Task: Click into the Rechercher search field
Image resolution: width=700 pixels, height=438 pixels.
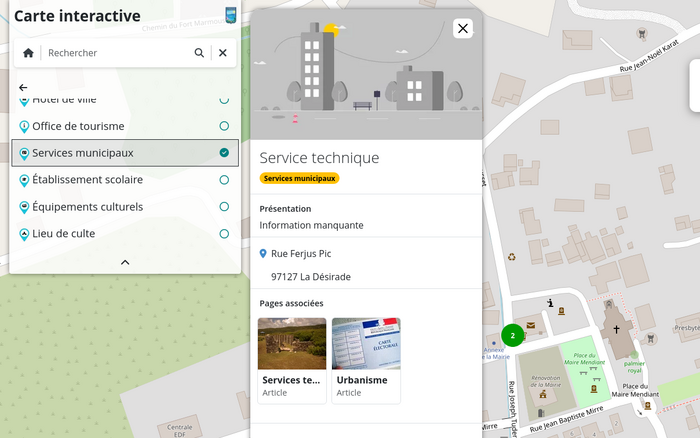Action: [115, 53]
